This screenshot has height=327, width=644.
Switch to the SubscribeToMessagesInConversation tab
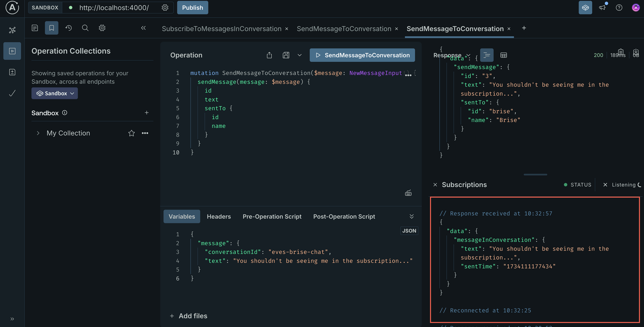tap(221, 29)
